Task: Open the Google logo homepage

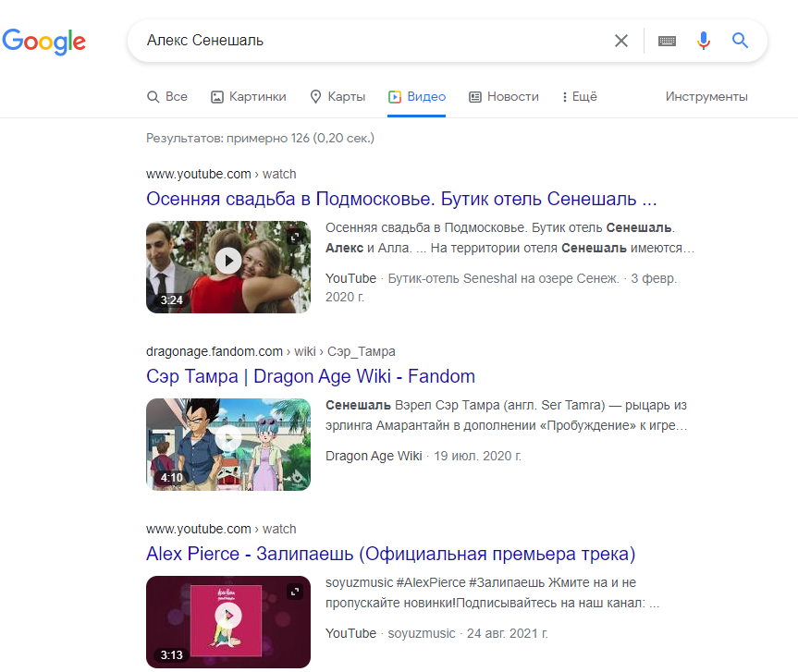Action: click(44, 41)
